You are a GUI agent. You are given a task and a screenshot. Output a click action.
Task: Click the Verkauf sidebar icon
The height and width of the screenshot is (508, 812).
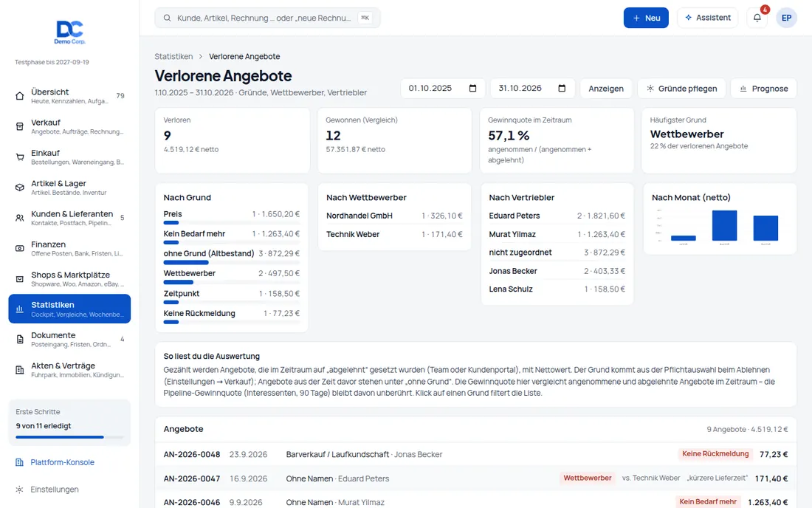point(20,126)
